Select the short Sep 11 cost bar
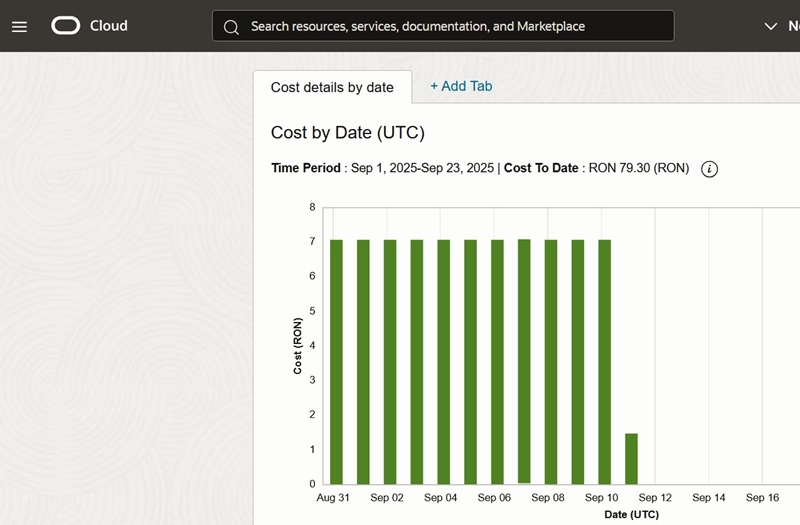800x525 pixels. [x=631, y=458]
